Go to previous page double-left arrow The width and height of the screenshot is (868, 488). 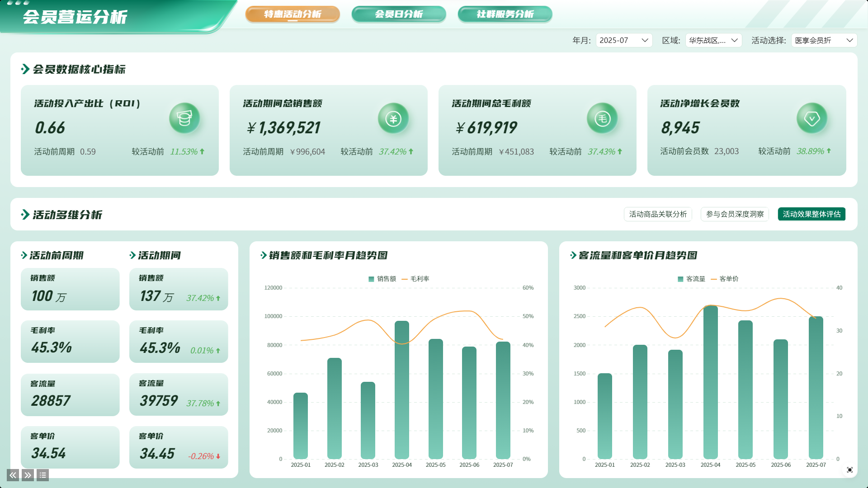(13, 475)
